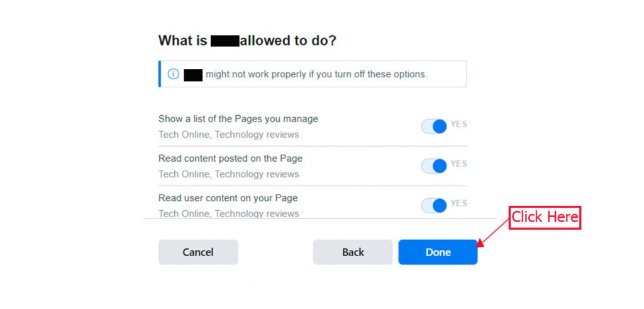Click the YES label beside 'Read user content'
Image resolution: width=644 pixels, height=309 pixels.
pos(458,203)
